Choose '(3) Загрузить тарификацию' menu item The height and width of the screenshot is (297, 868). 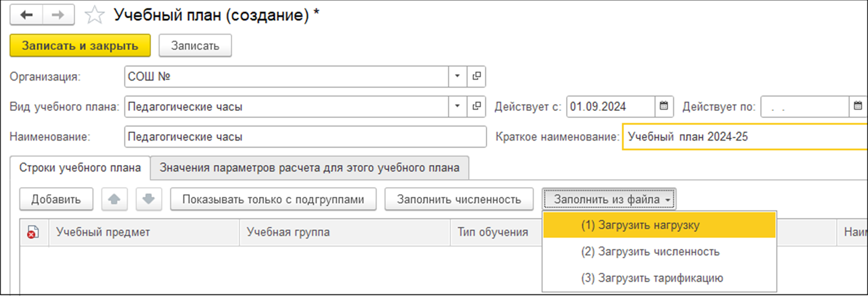(x=651, y=278)
